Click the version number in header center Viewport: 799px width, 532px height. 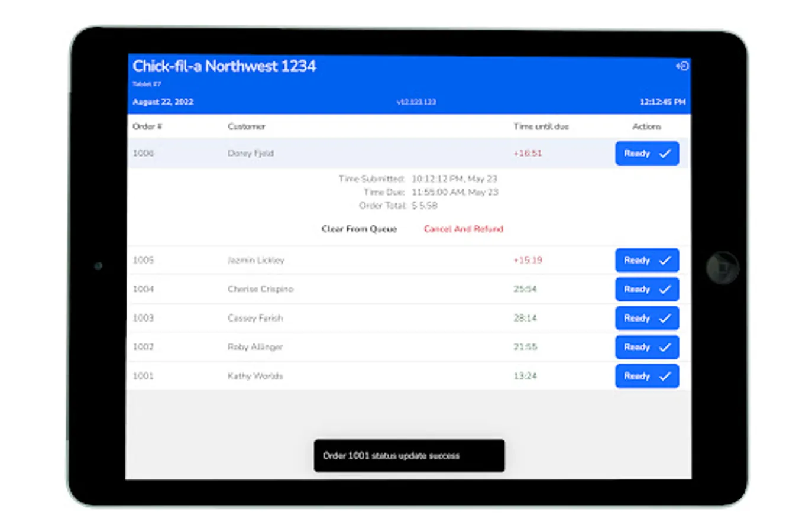pyautogui.click(x=416, y=102)
